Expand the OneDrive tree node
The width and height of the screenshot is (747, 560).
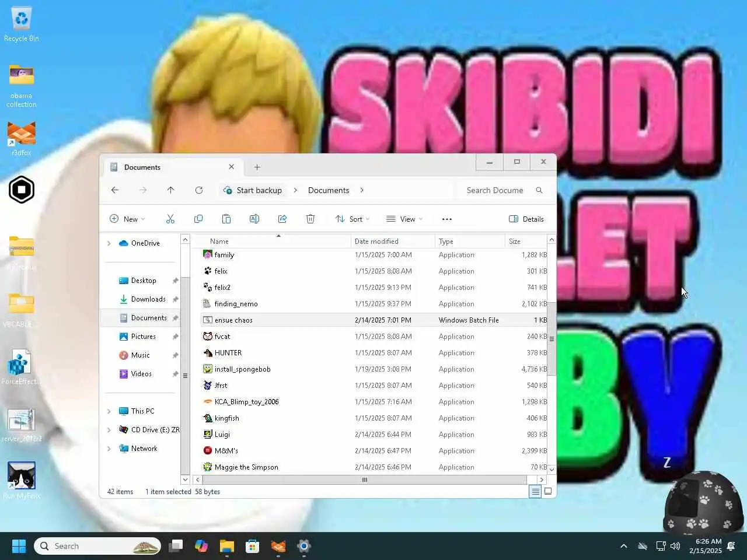click(x=109, y=243)
